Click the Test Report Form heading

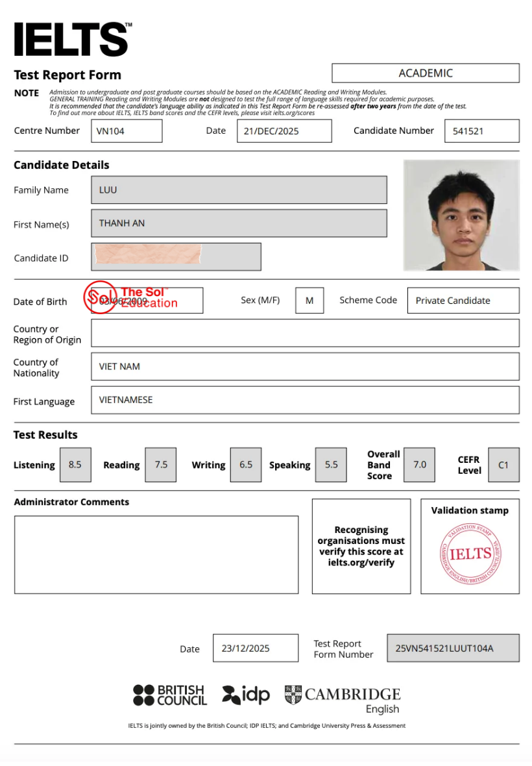pyautogui.click(x=67, y=75)
